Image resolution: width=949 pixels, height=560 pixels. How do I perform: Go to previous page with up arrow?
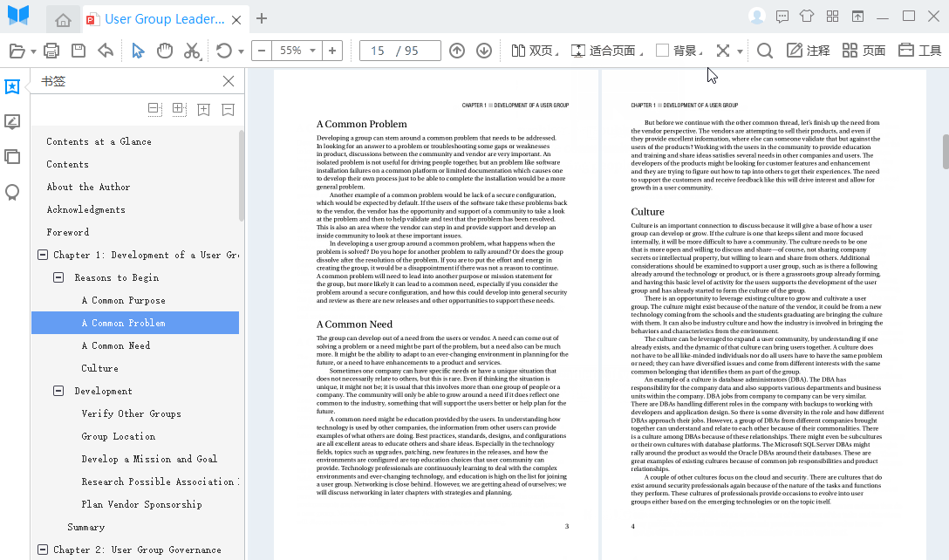pyautogui.click(x=457, y=51)
